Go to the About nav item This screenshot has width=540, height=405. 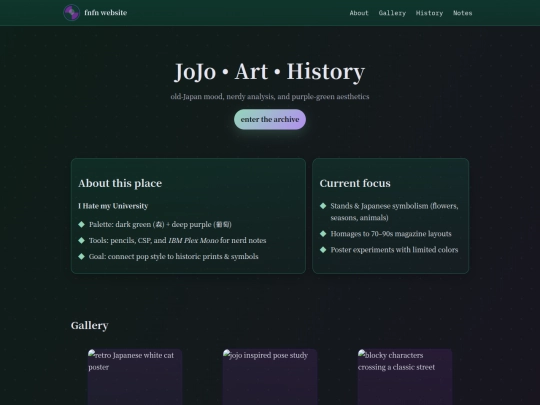click(359, 13)
